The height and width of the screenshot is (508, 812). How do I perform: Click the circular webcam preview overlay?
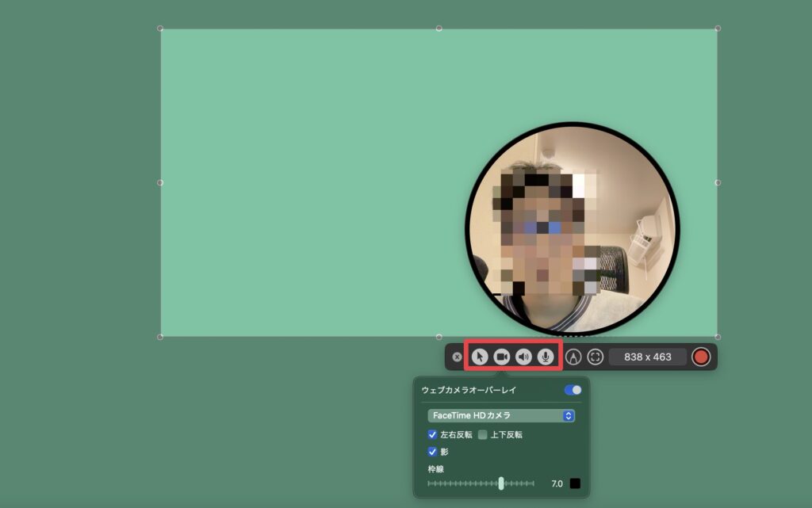click(573, 228)
